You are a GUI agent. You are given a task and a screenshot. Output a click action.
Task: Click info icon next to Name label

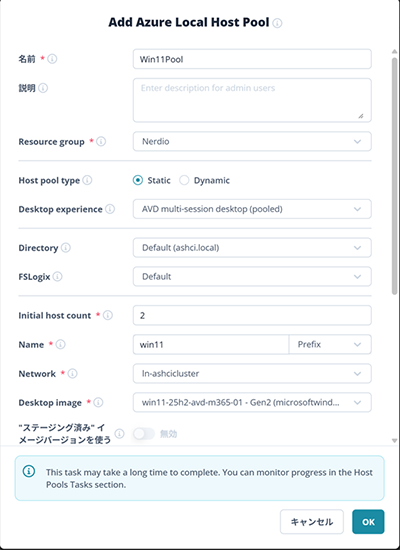60,344
